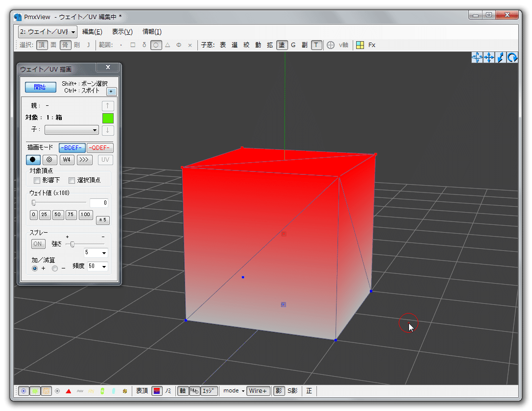
Task: Select the double-ring paint brush mode
Action: (49, 160)
